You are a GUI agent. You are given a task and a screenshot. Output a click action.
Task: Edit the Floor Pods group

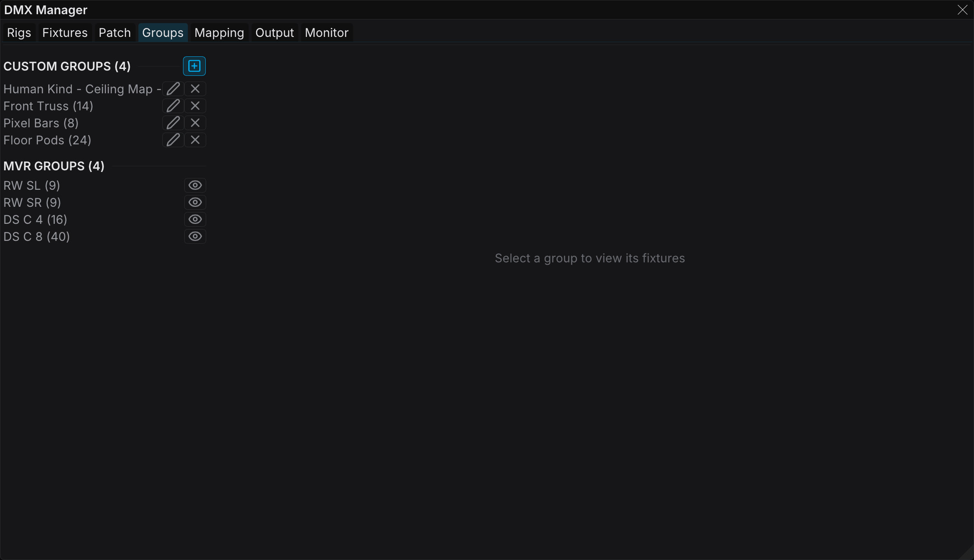173,140
